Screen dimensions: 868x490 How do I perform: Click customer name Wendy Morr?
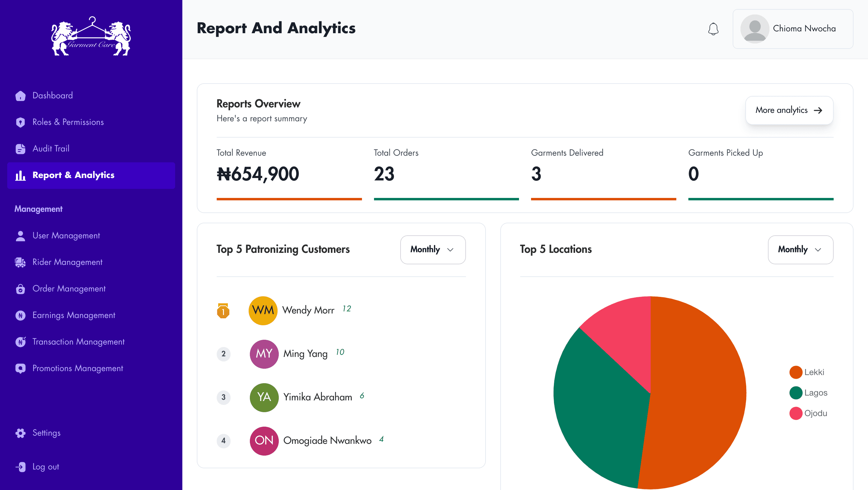click(x=308, y=310)
